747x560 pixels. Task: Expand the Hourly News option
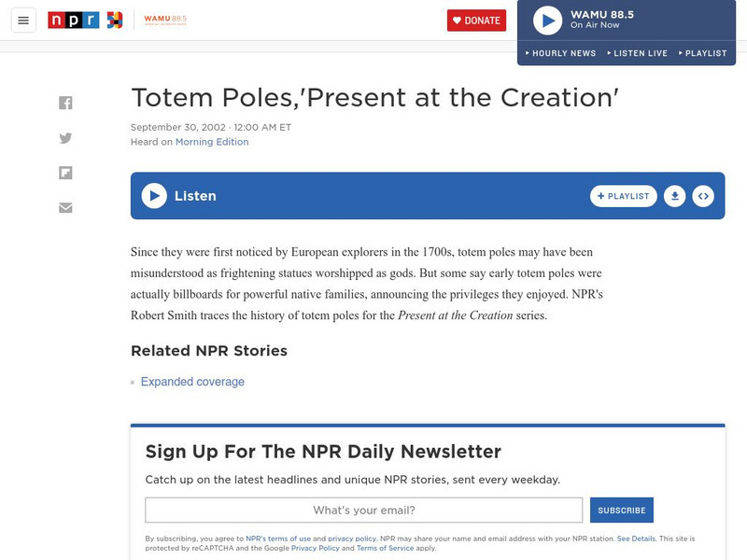click(x=560, y=53)
